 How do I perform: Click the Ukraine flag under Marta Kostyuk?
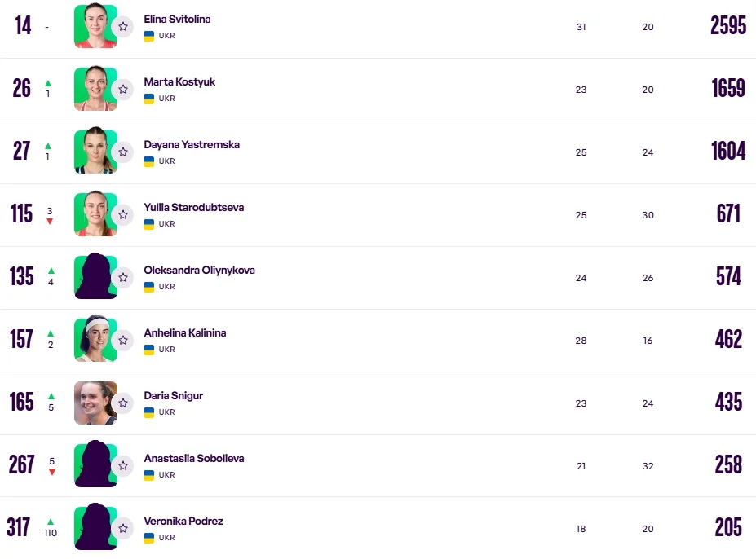(x=149, y=99)
